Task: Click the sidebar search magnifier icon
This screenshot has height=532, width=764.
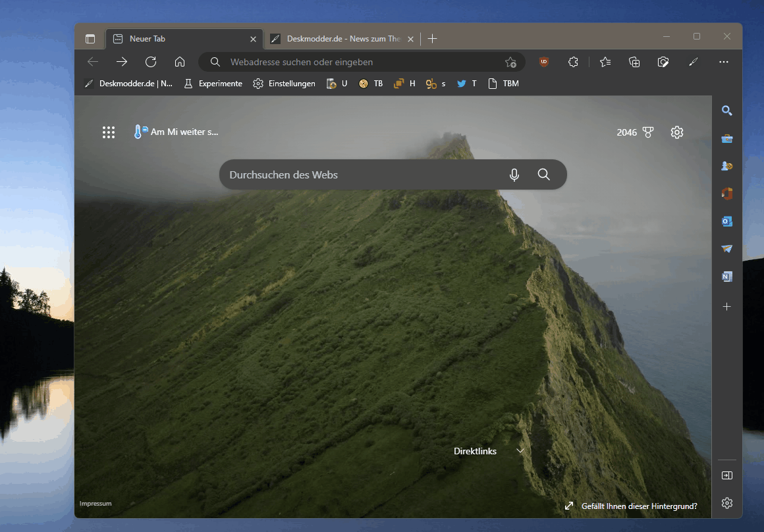Action: (x=727, y=111)
